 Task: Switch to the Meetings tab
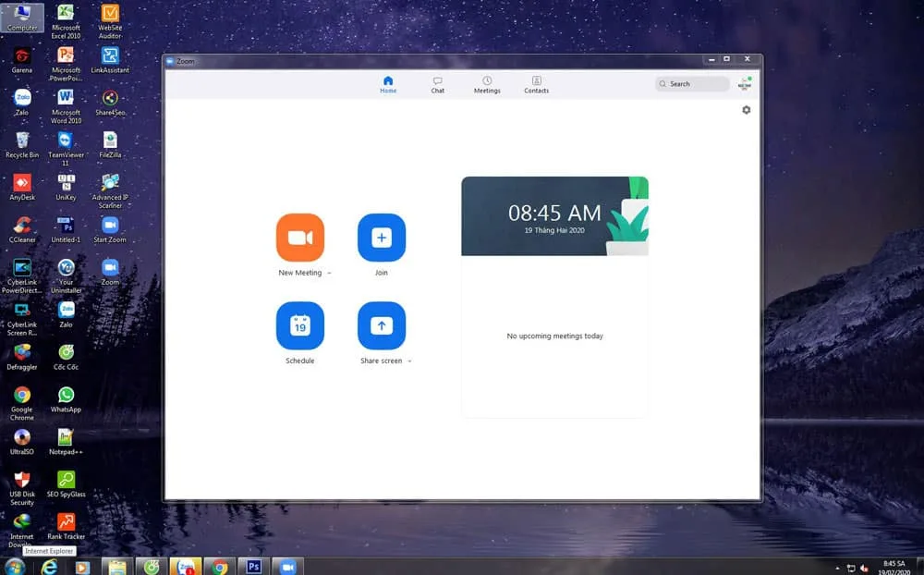(x=487, y=84)
